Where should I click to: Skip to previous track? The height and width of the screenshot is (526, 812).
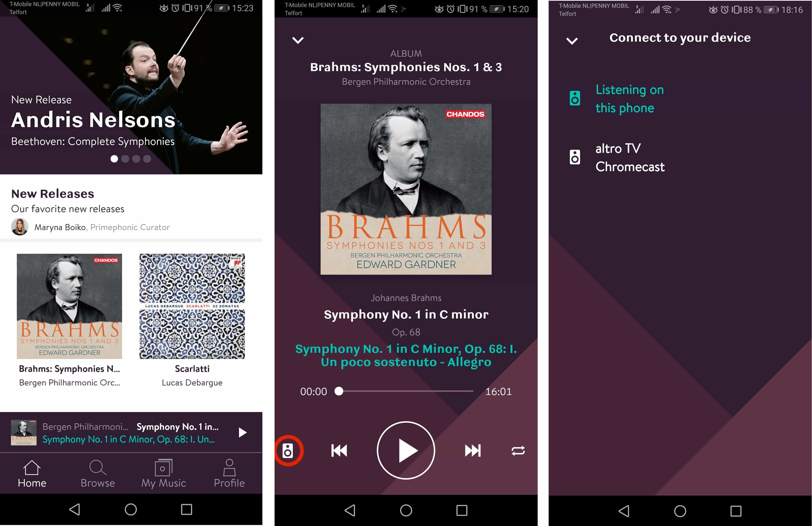coord(339,451)
